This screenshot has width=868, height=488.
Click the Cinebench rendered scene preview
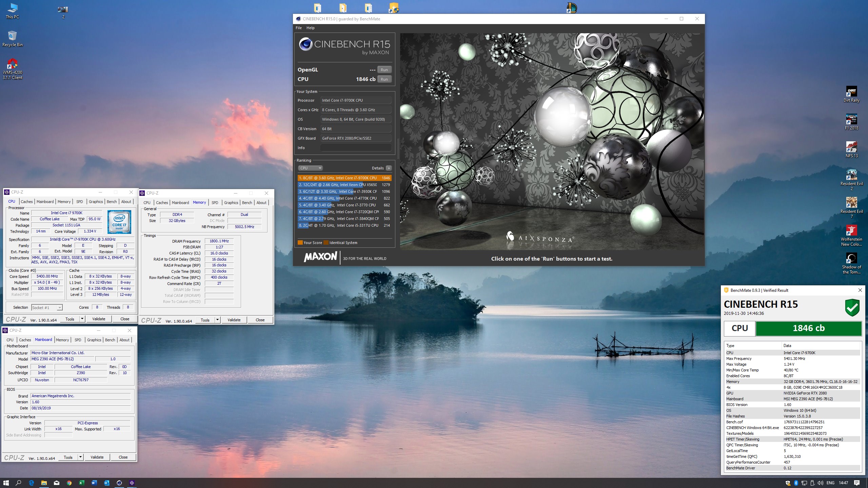pyautogui.click(x=552, y=141)
